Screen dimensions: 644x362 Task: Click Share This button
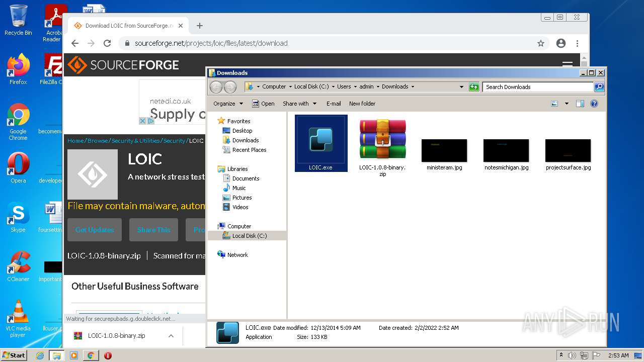(x=153, y=230)
